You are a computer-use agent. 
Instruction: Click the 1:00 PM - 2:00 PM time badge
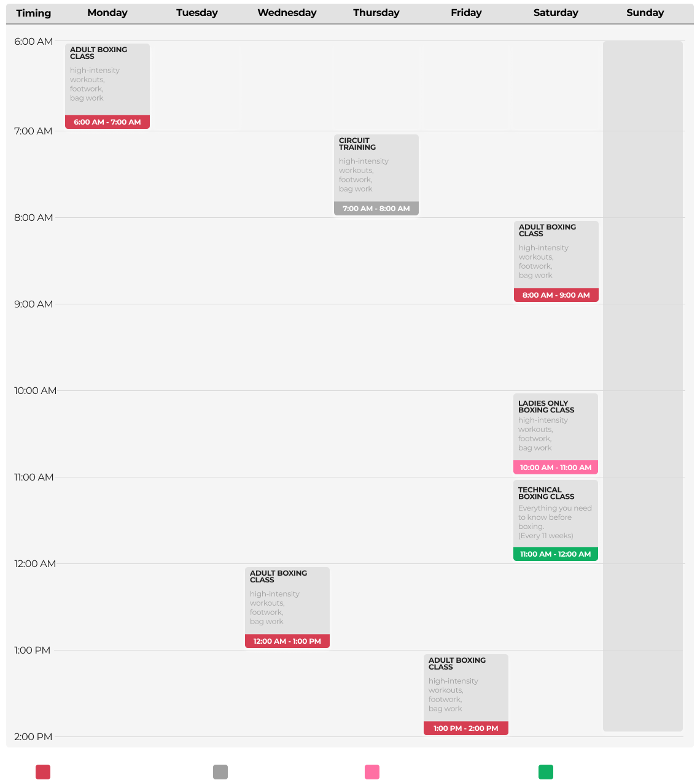[466, 728]
